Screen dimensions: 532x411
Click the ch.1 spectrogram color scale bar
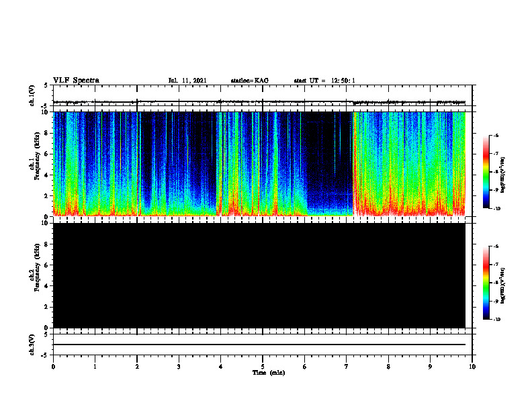(x=486, y=172)
